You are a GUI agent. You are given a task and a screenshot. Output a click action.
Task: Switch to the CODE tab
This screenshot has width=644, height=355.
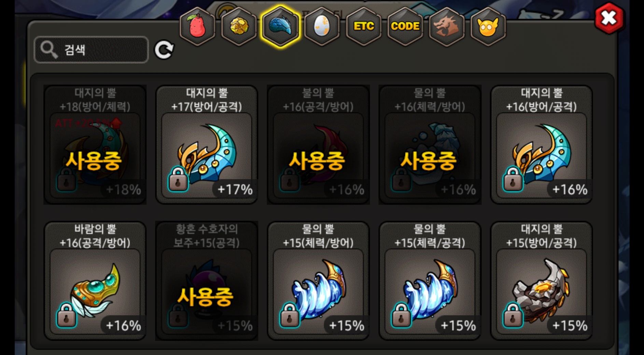point(405,27)
